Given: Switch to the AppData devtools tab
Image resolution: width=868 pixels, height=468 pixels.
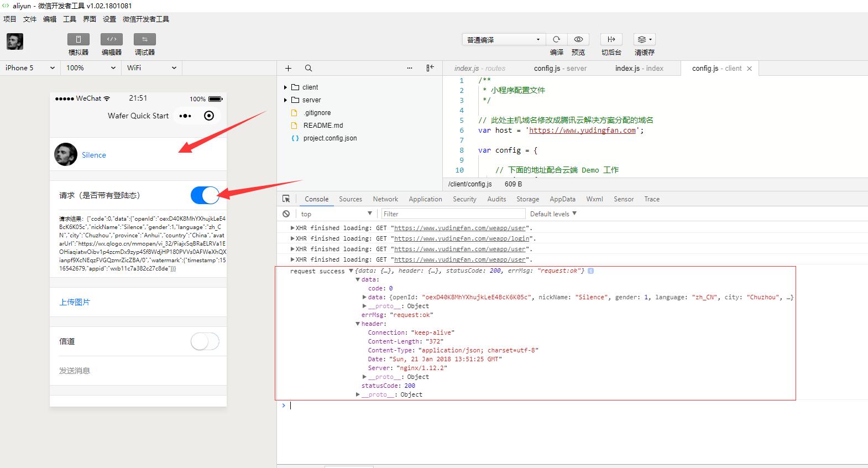Looking at the screenshot, I should pos(562,199).
